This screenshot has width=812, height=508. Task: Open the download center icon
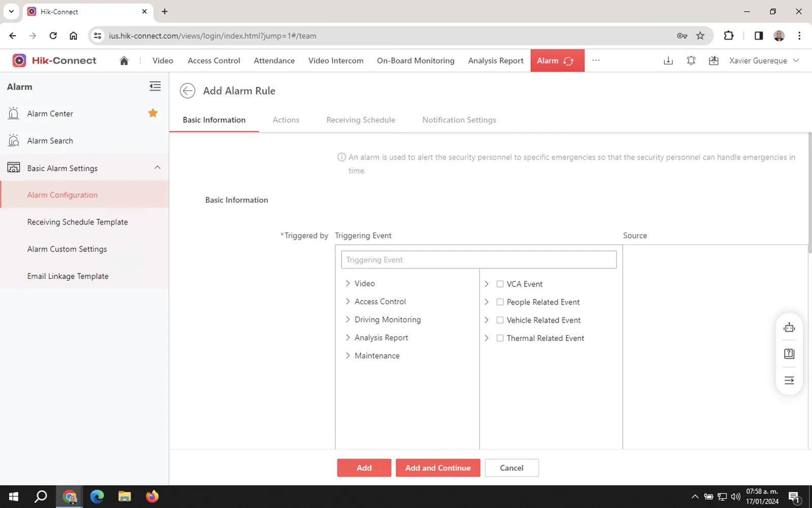click(668, 60)
